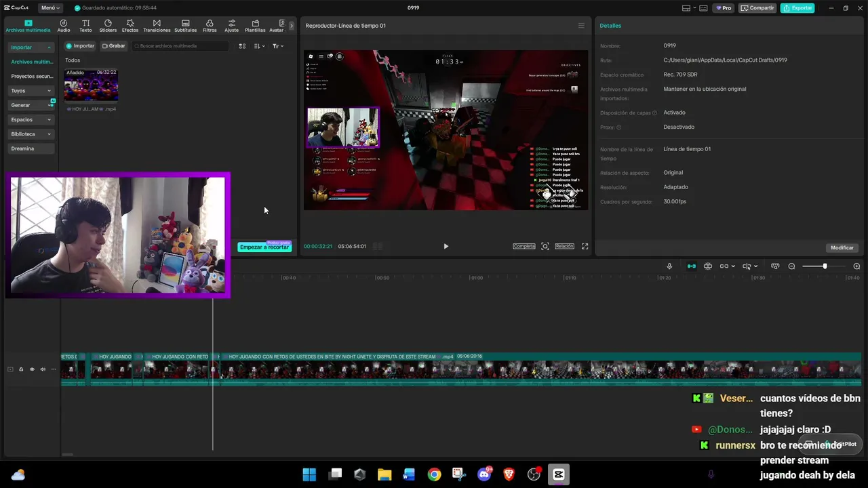Image resolution: width=868 pixels, height=488 pixels.
Task: Adjust the timeline zoom slider
Action: click(825, 266)
